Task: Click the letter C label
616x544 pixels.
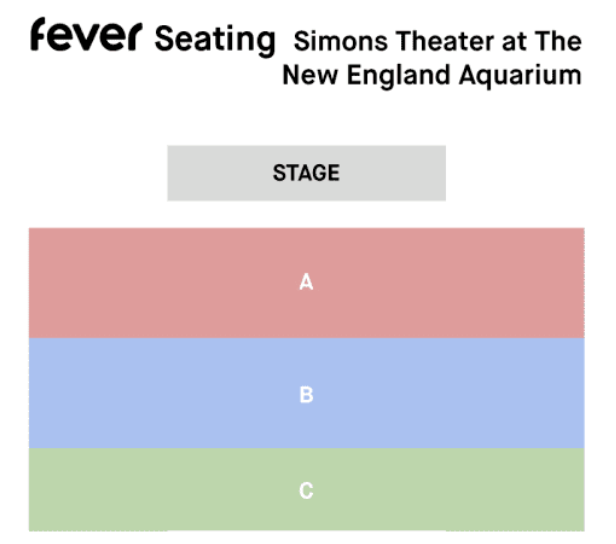Action: pos(306,491)
